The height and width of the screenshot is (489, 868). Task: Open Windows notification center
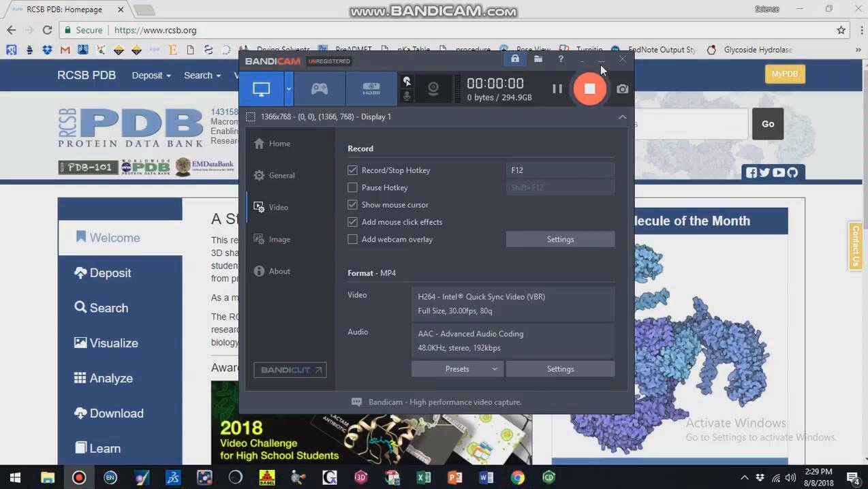point(852,477)
